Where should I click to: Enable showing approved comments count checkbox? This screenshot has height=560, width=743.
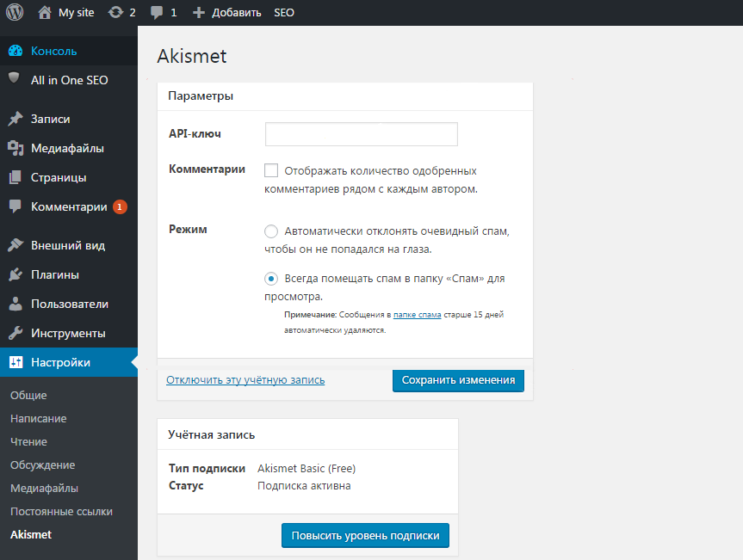point(272,170)
